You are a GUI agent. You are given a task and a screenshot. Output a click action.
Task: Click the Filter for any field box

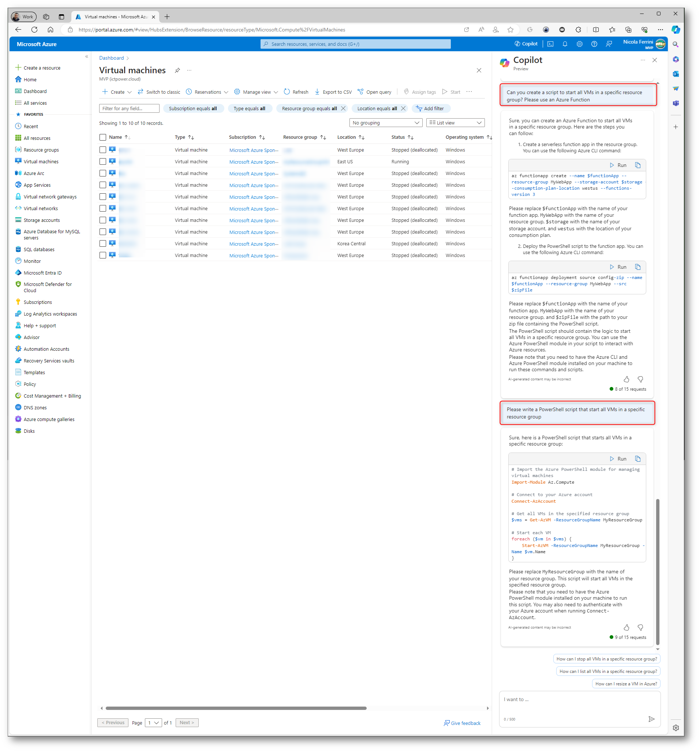point(129,109)
